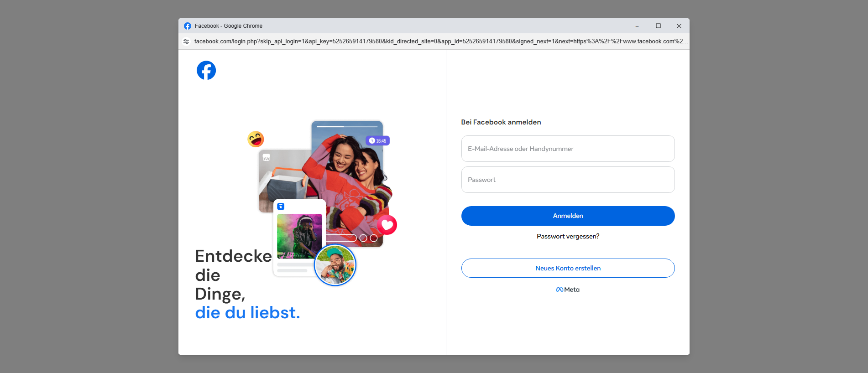Click the 'Entdecke' headline word
The height and width of the screenshot is (373, 868).
coord(233,256)
